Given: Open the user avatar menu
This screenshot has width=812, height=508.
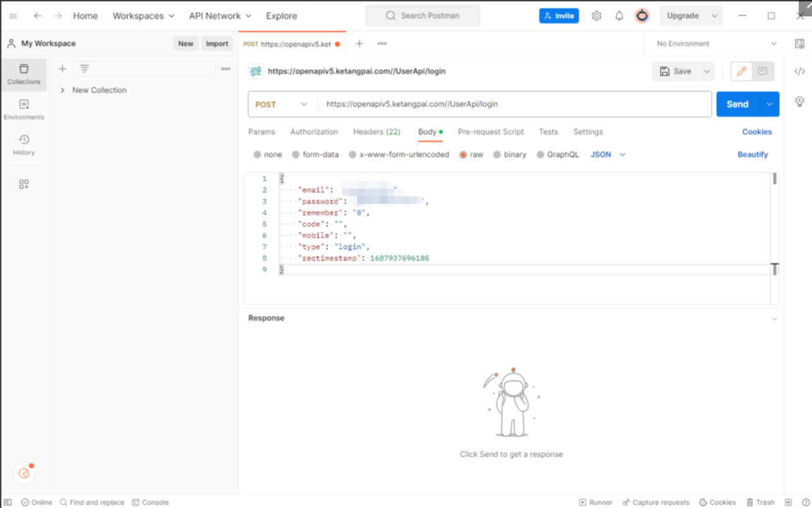Looking at the screenshot, I should click(642, 16).
